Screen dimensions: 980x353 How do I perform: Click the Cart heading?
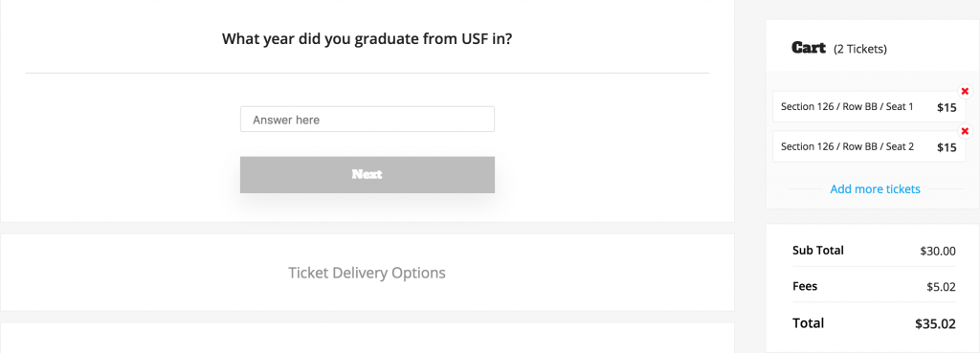(x=809, y=48)
